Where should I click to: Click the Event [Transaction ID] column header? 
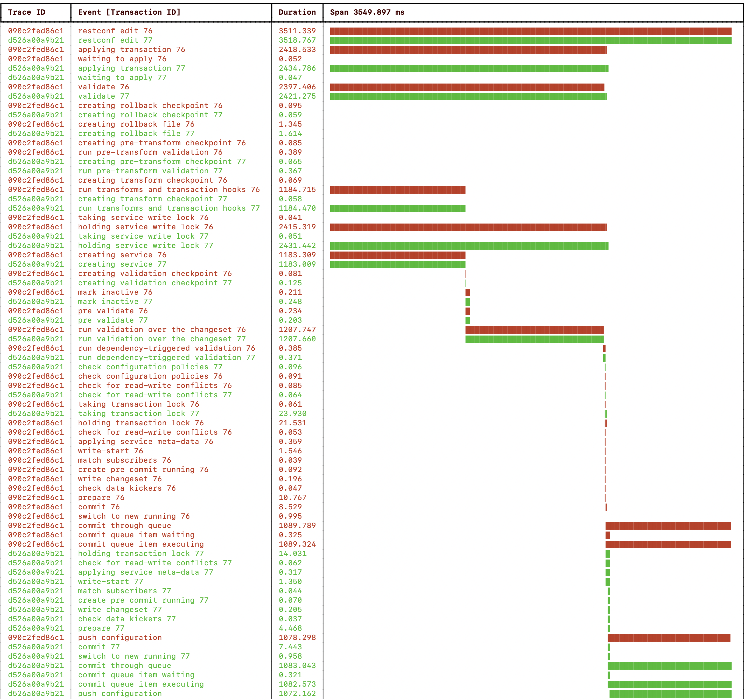click(x=129, y=12)
